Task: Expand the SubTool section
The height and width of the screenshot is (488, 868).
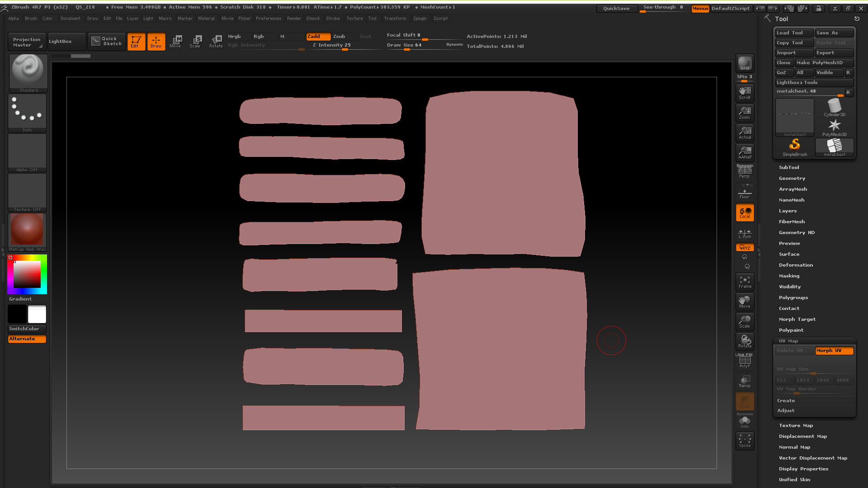Action: click(x=789, y=167)
